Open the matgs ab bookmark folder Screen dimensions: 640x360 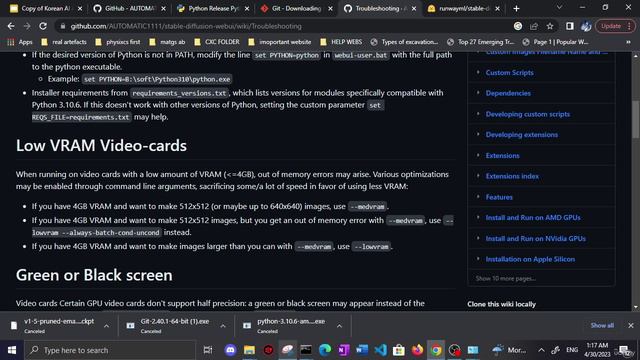[x=167, y=42]
